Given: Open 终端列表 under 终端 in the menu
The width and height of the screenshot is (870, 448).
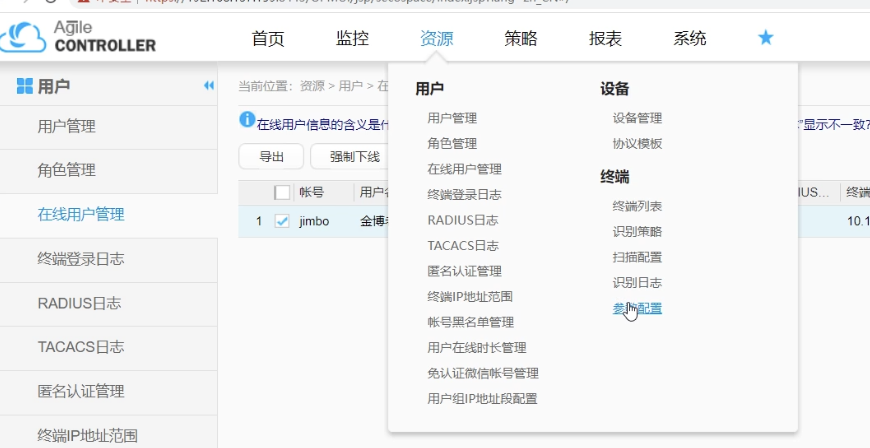Looking at the screenshot, I should pos(638,206).
